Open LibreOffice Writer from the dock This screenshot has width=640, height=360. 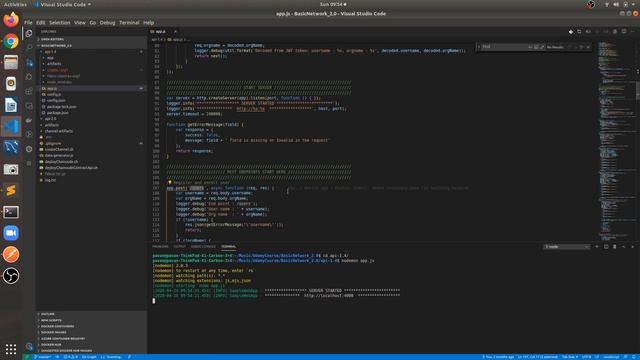[x=11, y=105]
